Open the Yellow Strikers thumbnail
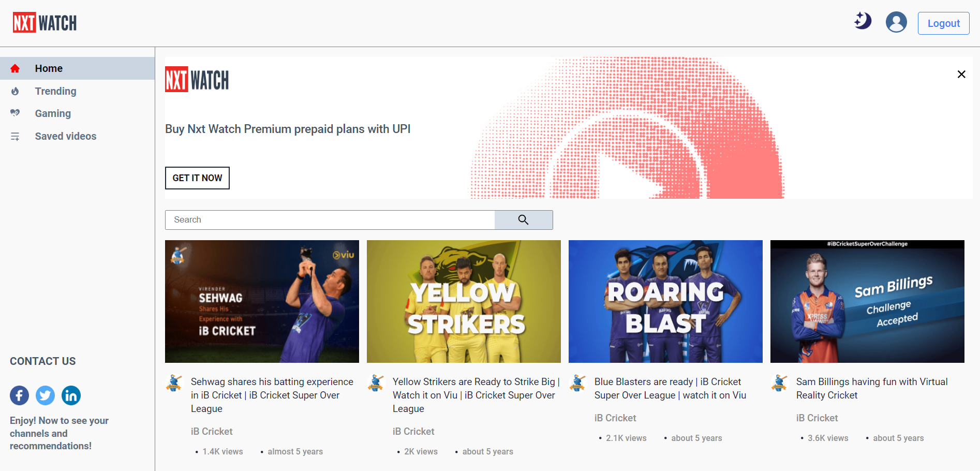The width and height of the screenshot is (980, 471). click(464, 301)
